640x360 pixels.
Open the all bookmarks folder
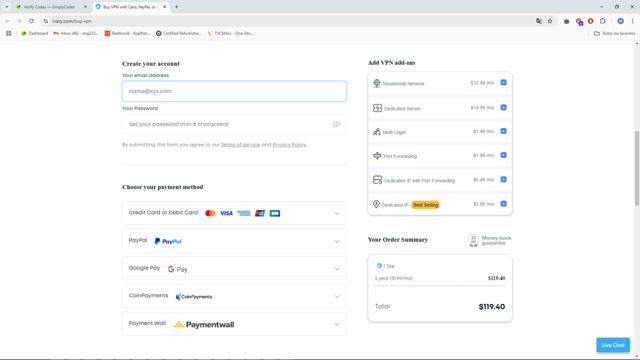coord(614,33)
